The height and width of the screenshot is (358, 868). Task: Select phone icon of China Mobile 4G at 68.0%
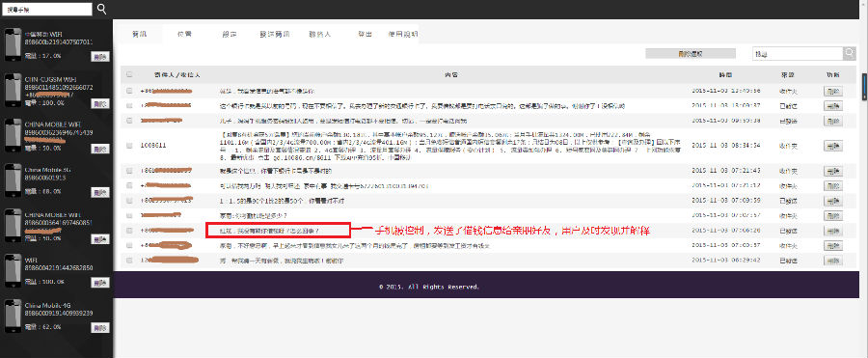point(13,181)
